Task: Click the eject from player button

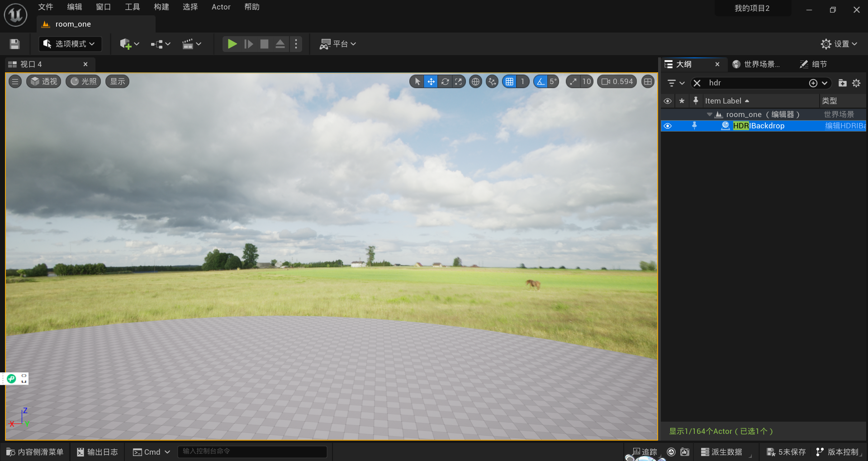Action: coord(280,44)
